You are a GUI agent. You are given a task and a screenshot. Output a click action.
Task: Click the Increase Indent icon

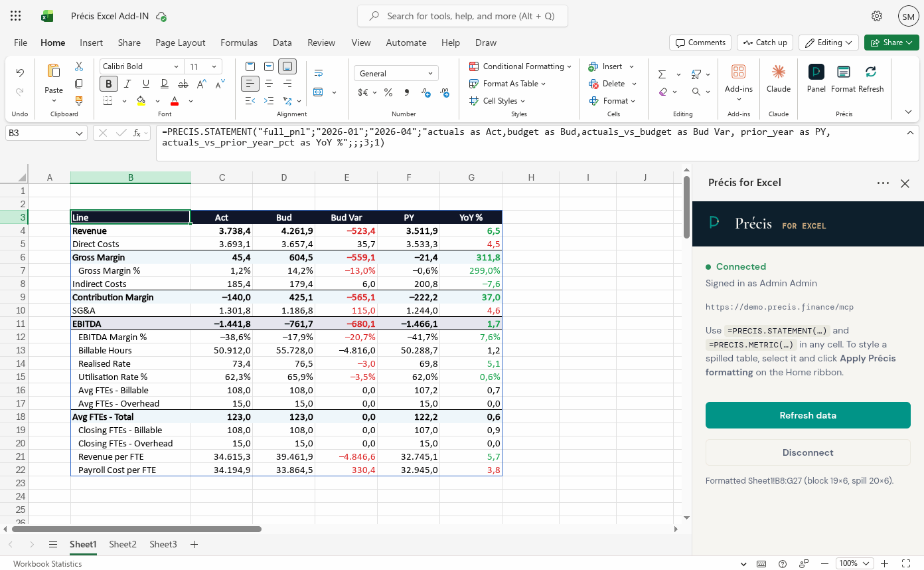point(269,101)
